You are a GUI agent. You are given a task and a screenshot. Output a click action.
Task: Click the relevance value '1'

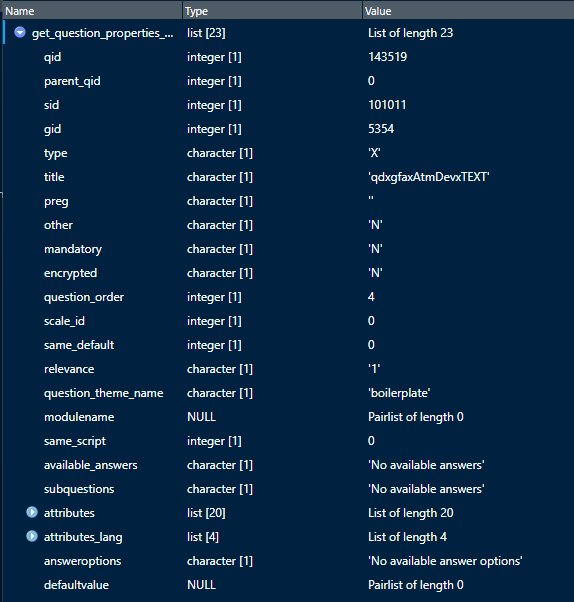pyautogui.click(x=374, y=369)
